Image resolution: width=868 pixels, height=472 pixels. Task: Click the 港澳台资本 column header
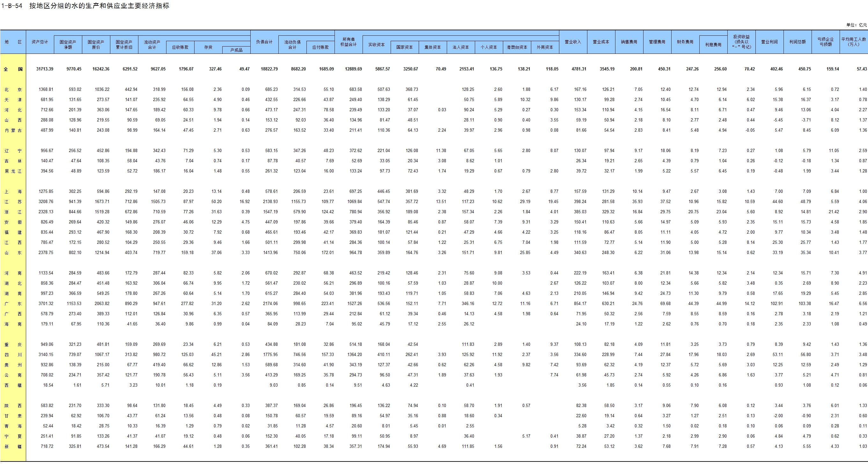tap(517, 47)
